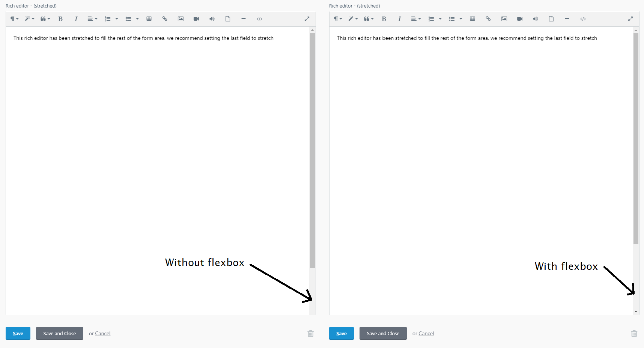Screen dimensions: 644x348
Task: Click the trash icon on the right form
Action: coord(634,333)
